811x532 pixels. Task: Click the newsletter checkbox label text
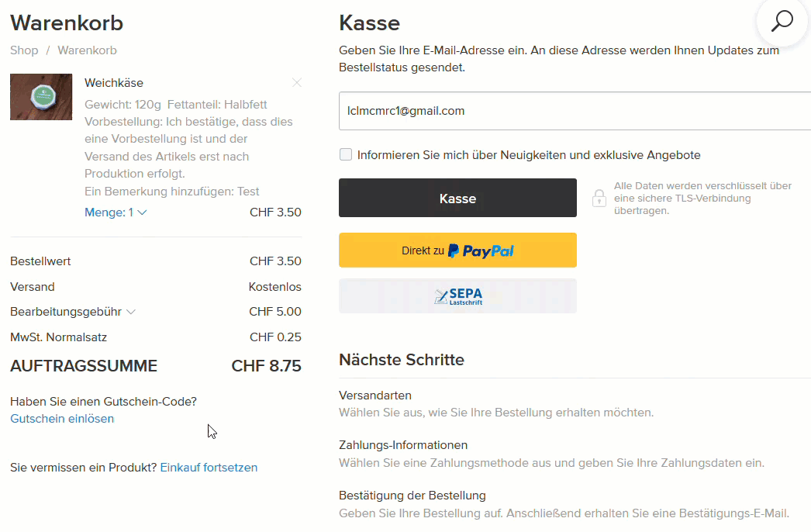529,155
